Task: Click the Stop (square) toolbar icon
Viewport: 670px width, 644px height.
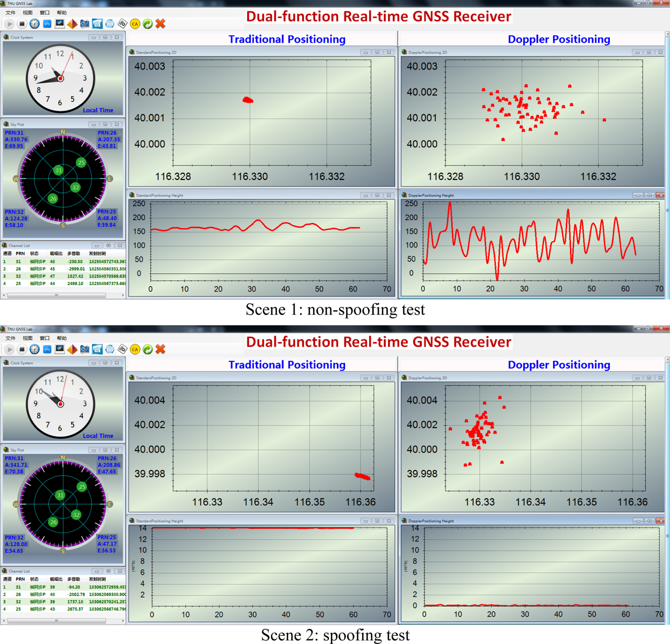Action: 22,23
